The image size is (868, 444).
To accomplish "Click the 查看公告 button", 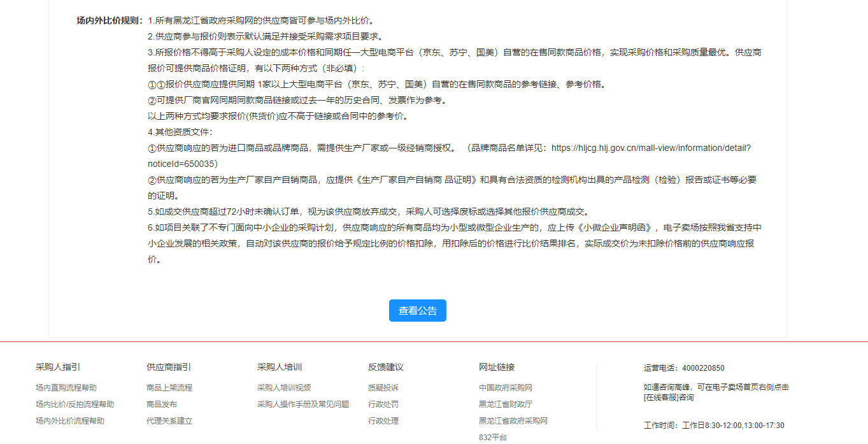I will tap(417, 311).
